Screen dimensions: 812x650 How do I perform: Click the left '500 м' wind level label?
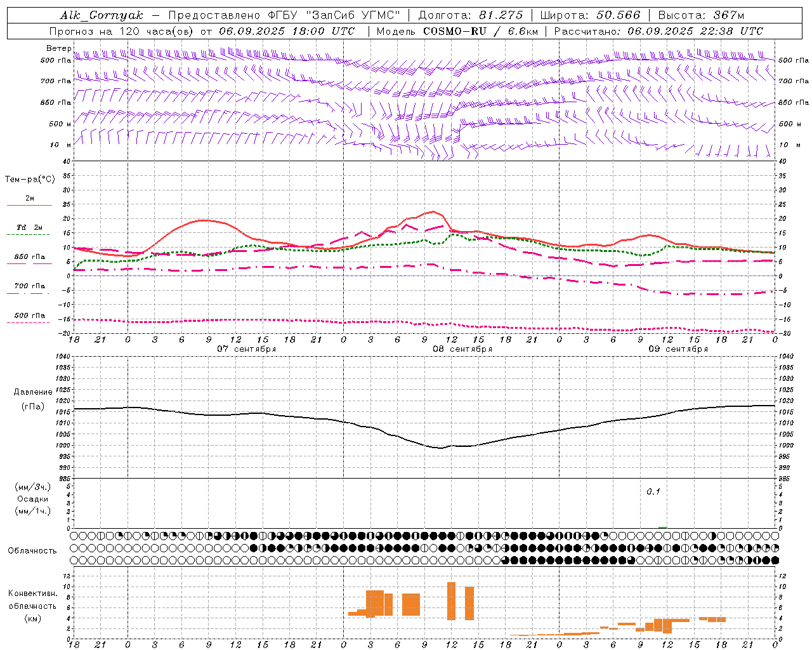tap(60, 124)
